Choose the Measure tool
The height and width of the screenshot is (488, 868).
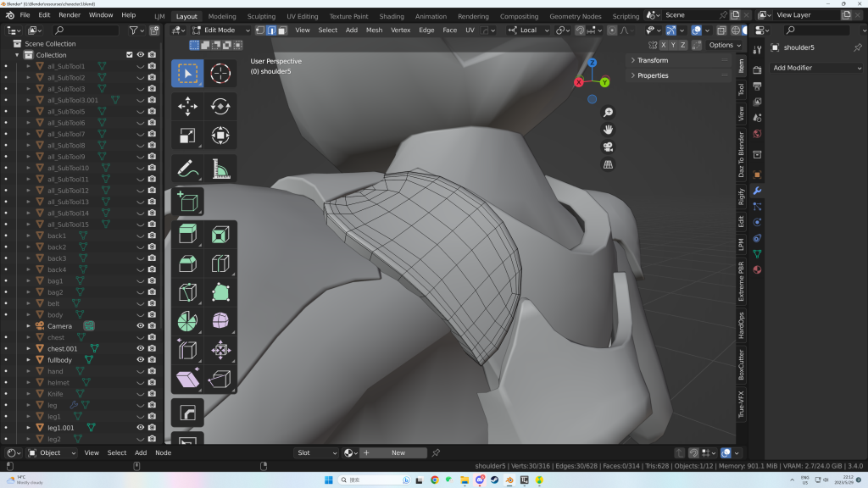tap(220, 169)
